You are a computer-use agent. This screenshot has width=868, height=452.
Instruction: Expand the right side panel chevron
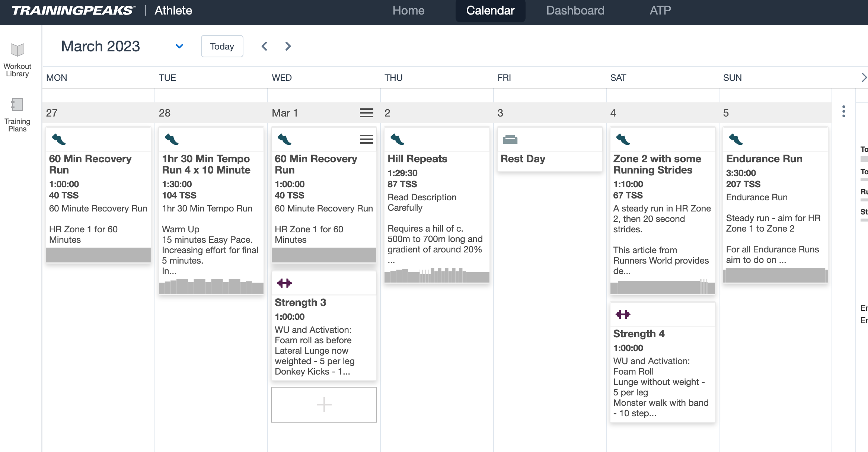click(x=864, y=77)
